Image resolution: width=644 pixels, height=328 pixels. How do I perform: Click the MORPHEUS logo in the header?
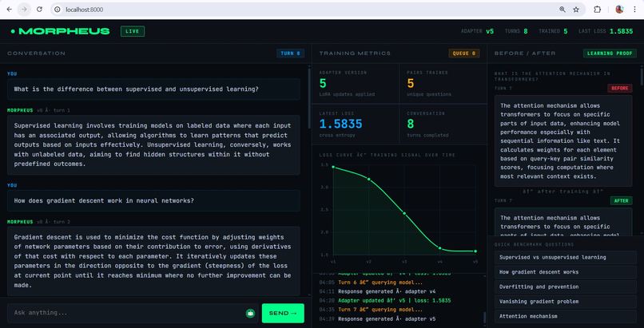pyautogui.click(x=61, y=31)
